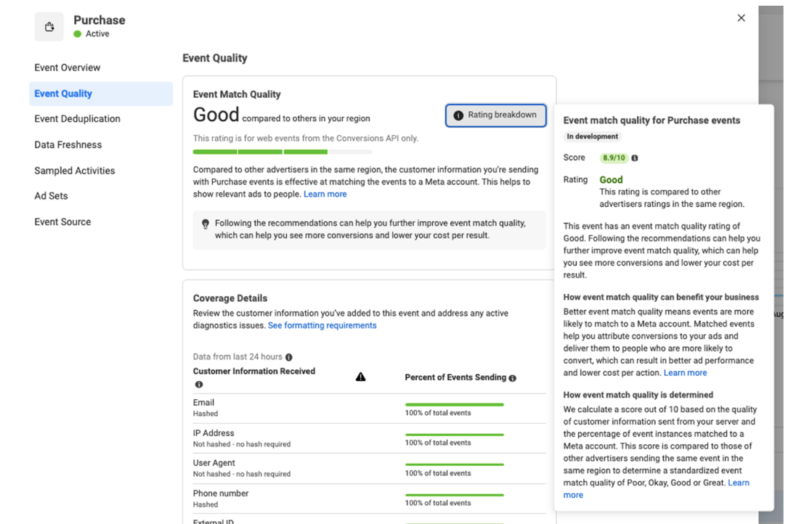
Task: Click Learn more under Event Match Quality
Action: click(325, 194)
